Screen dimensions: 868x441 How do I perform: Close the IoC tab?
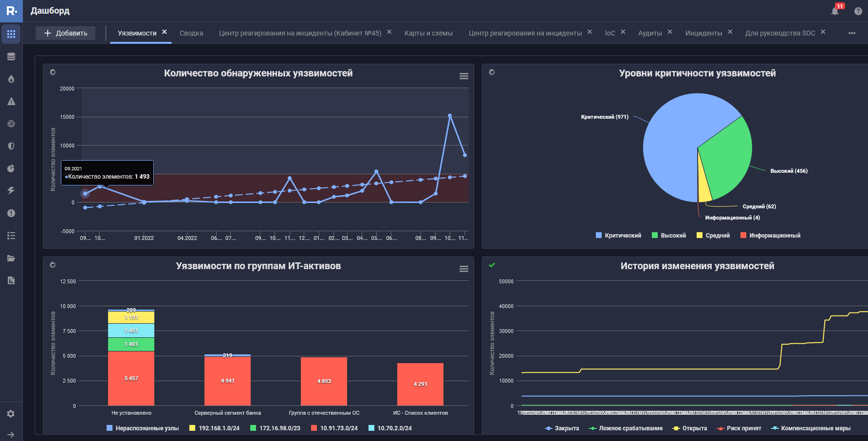[x=623, y=32]
